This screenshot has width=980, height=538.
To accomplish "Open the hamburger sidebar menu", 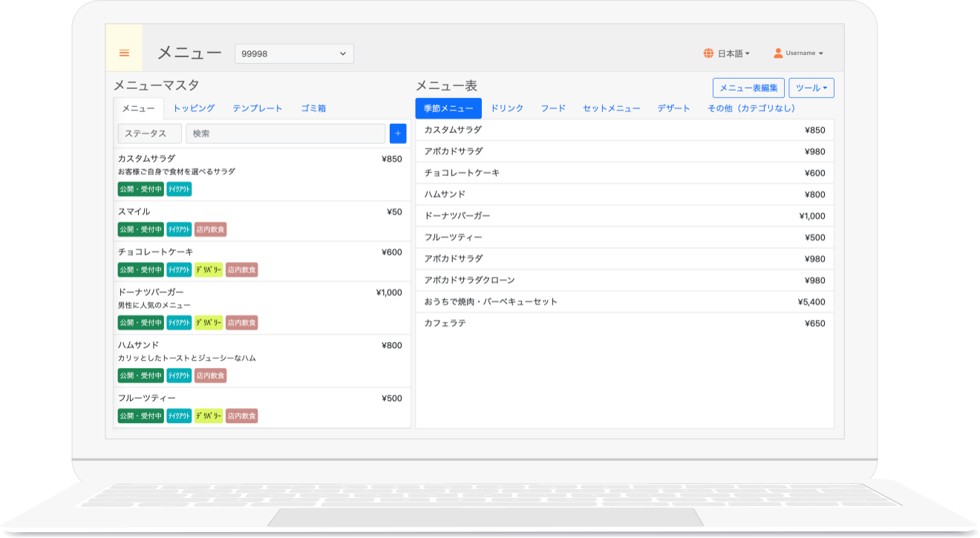I will point(124,53).
